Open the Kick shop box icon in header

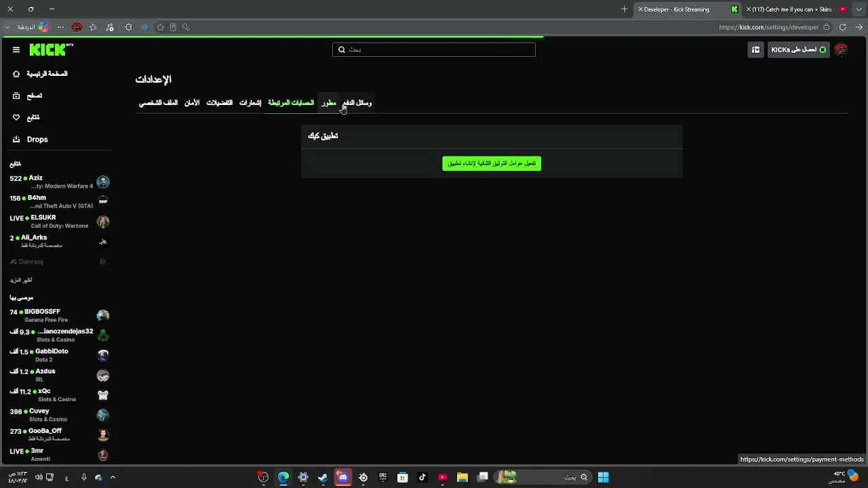point(755,49)
